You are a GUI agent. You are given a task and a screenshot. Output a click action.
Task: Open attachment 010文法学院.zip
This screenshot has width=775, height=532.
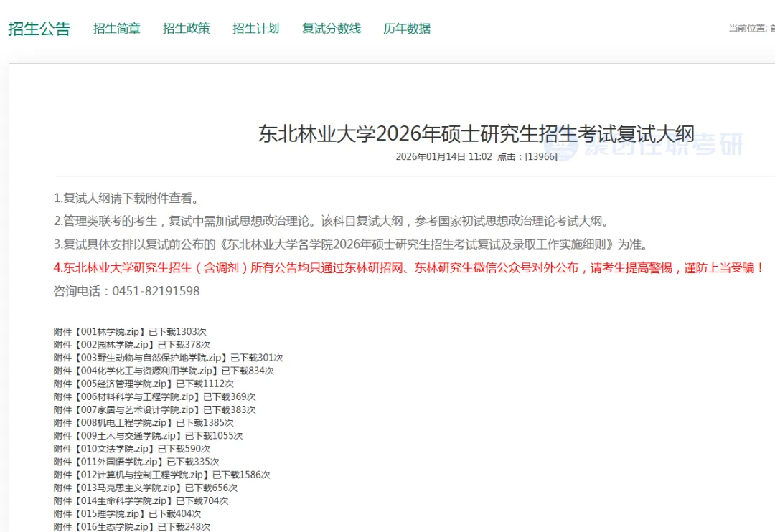pyautogui.click(x=114, y=449)
